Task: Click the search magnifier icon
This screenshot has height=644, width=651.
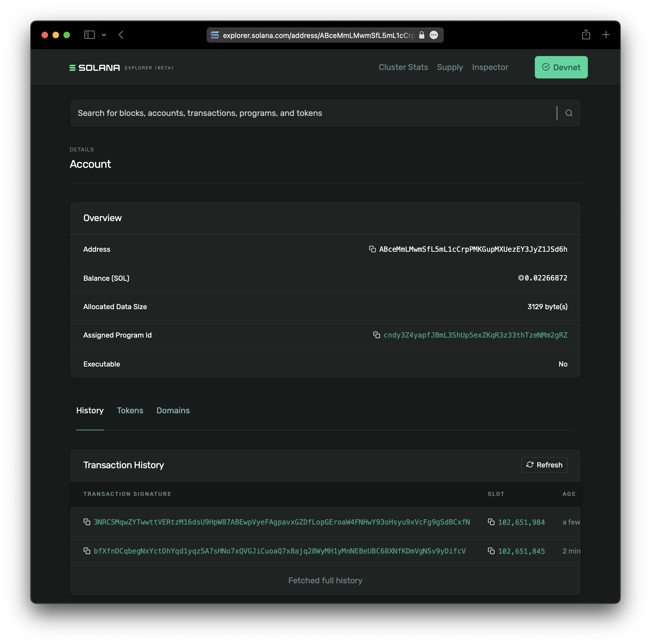Action: tap(569, 113)
